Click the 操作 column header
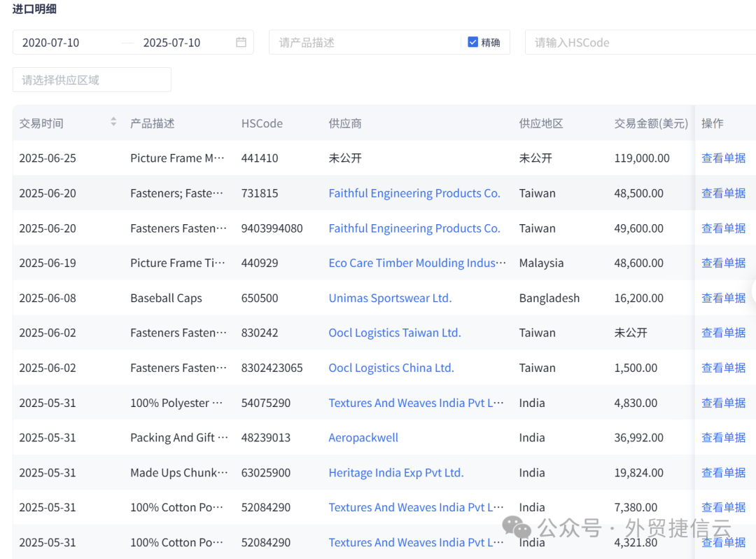The width and height of the screenshot is (756, 559). [x=712, y=123]
